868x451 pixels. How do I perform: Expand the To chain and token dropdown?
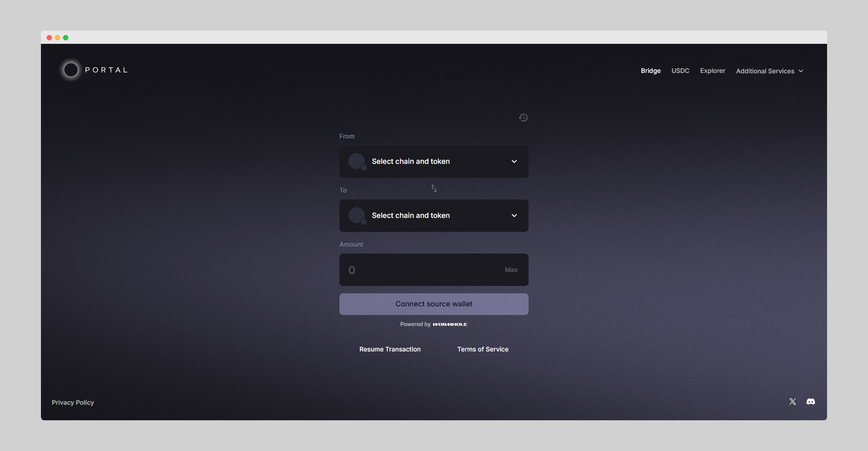(514, 215)
